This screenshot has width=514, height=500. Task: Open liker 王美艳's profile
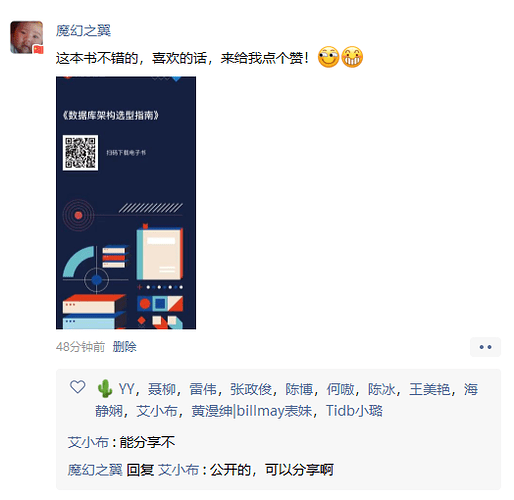(x=430, y=389)
